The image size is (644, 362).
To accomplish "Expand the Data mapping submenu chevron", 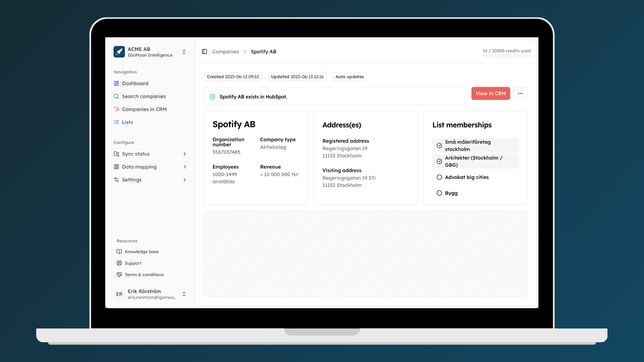I will click(185, 167).
